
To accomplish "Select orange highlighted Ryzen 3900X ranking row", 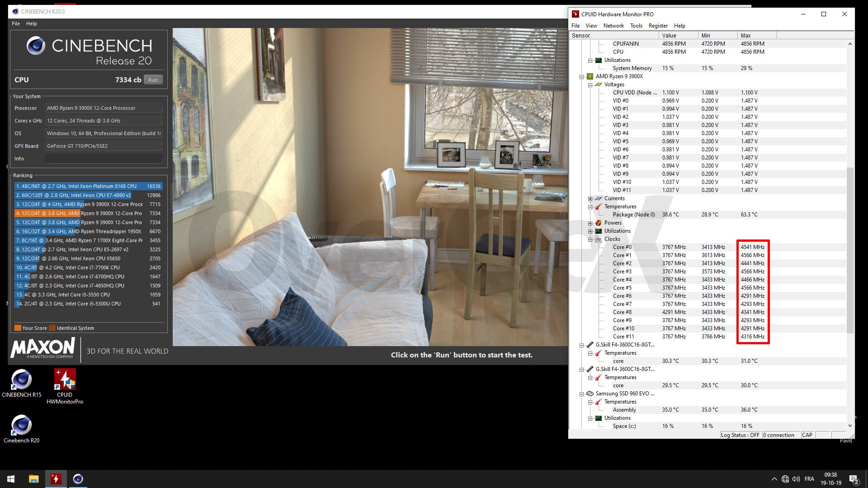I will pos(88,213).
